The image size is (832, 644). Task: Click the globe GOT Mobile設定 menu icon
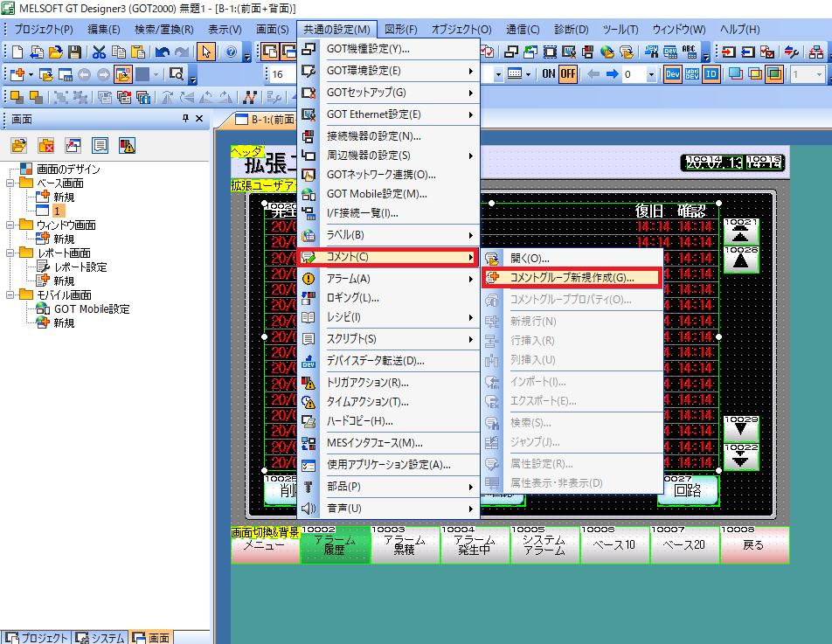(309, 194)
